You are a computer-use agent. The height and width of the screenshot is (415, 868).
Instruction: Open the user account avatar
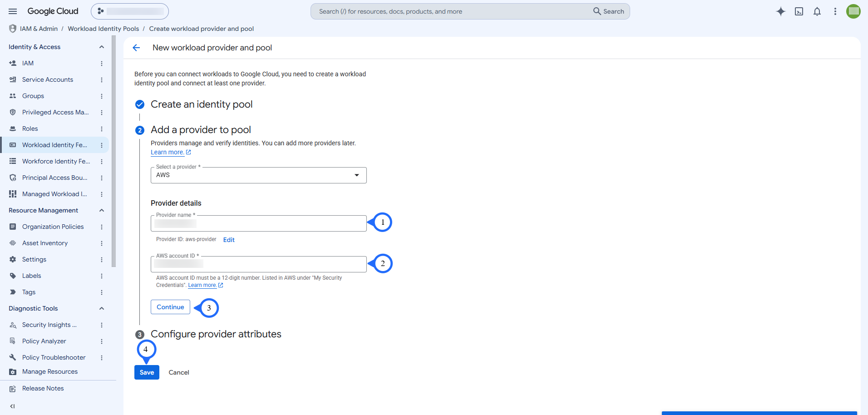(x=853, y=11)
